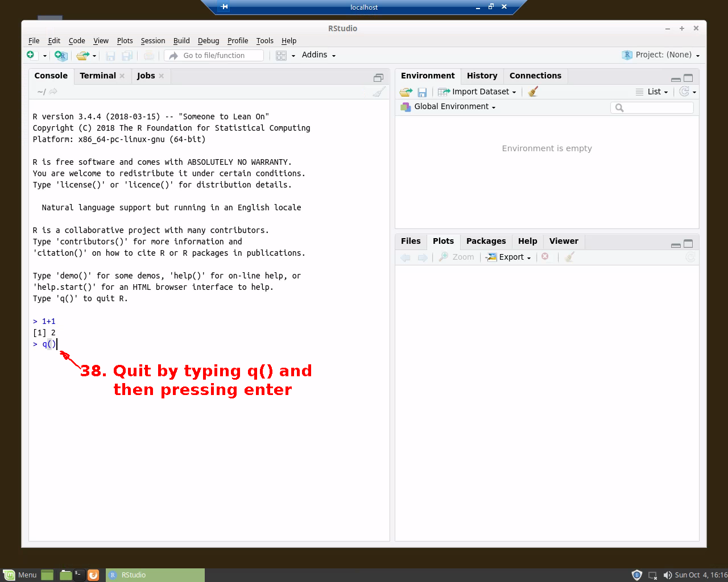Click the clear console broom icon
The height and width of the screenshot is (582, 728).
point(379,92)
